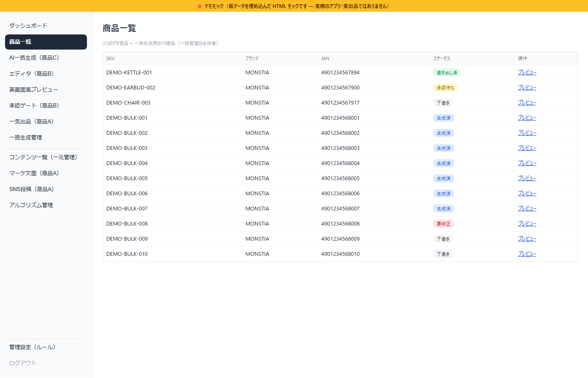588x378 pixels.
Task: Go to アルゴリズム管理
Action: [x=46, y=205]
